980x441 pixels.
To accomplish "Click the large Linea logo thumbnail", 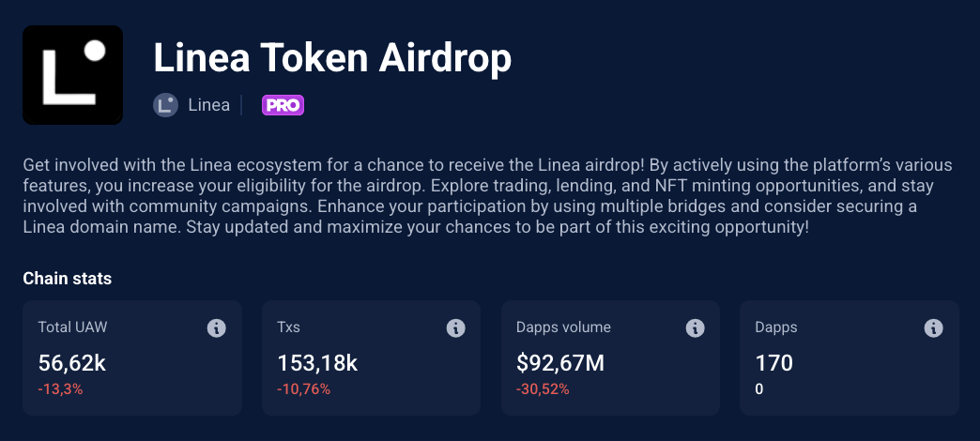I will pos(73,75).
